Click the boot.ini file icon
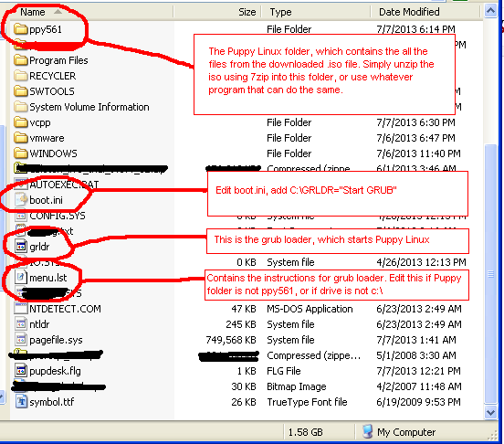The image size is (504, 444). coord(21,200)
